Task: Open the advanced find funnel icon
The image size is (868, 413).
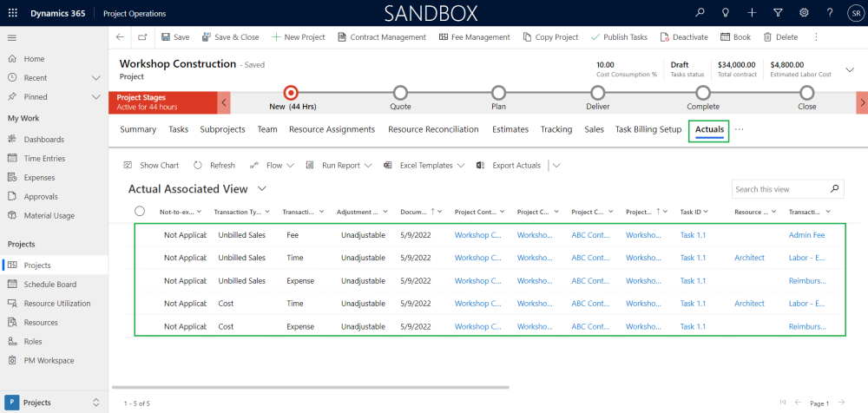Action: pos(777,13)
